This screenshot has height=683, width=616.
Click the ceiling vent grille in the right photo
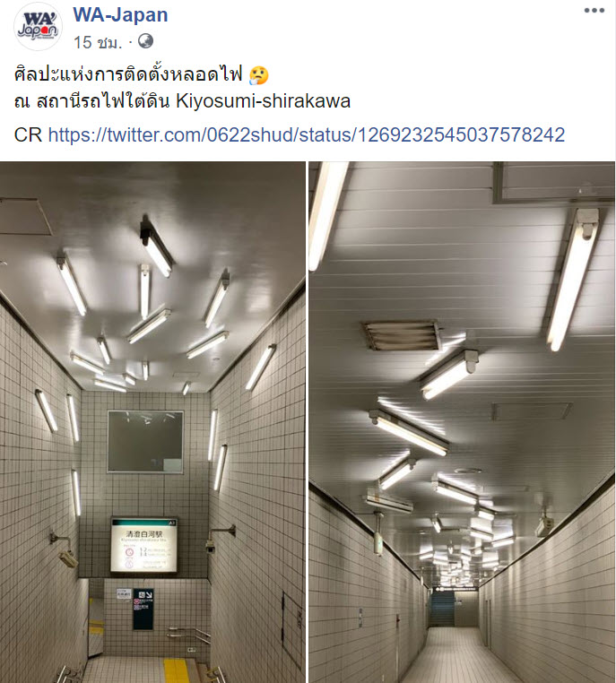(401, 335)
